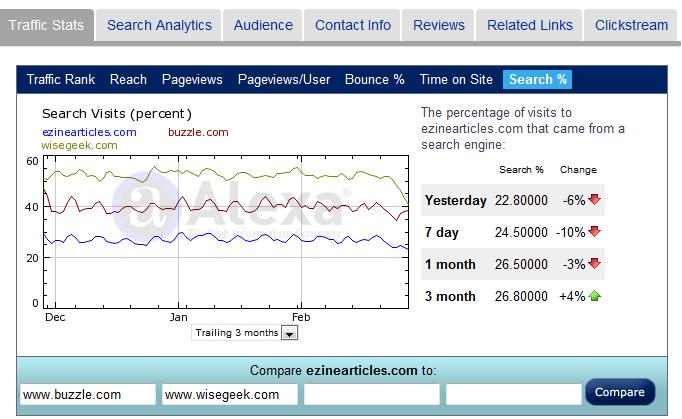This screenshot has width=682, height=419.
Task: Click the buzzle.com chart legend label
Action: click(198, 132)
